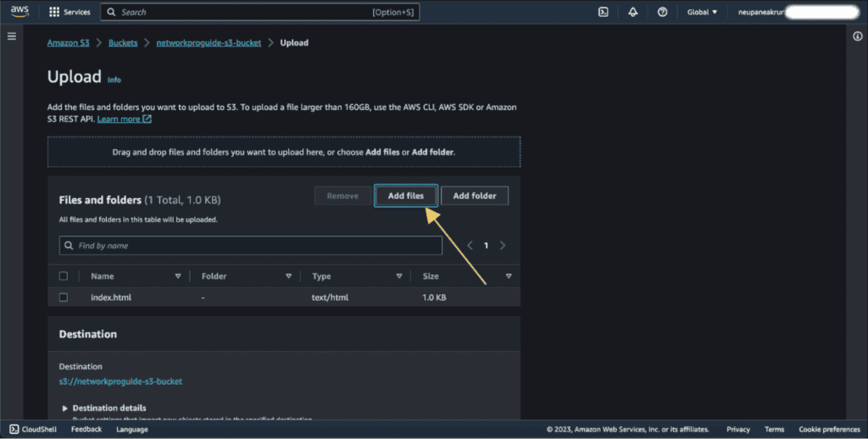Screen dimensions: 868x439
Task: Expand the hamburger side navigation
Action: point(12,36)
